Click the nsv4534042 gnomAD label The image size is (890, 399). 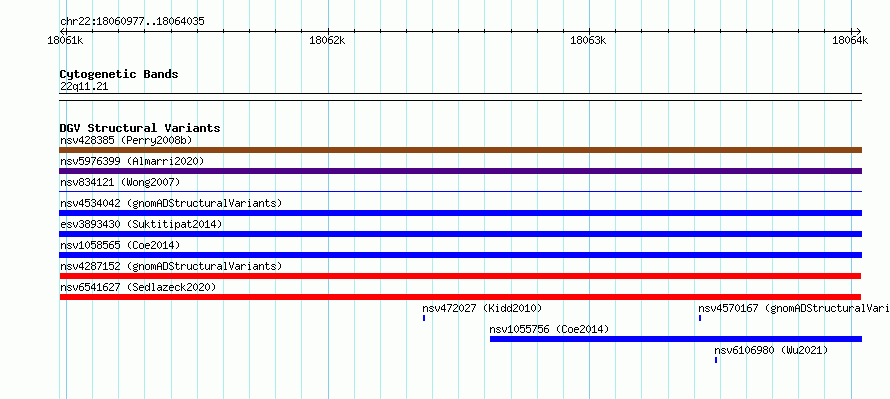[x=171, y=203]
